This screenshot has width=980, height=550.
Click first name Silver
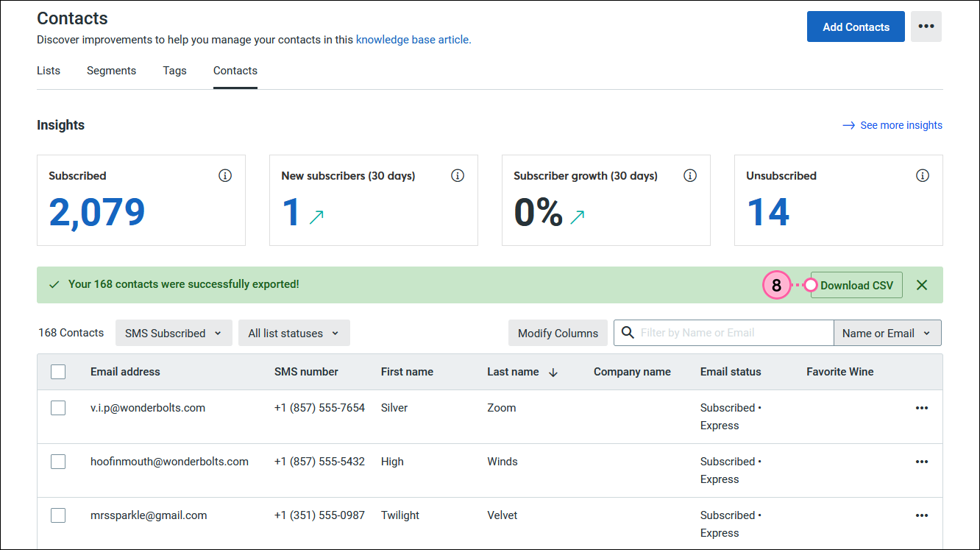pyautogui.click(x=394, y=408)
